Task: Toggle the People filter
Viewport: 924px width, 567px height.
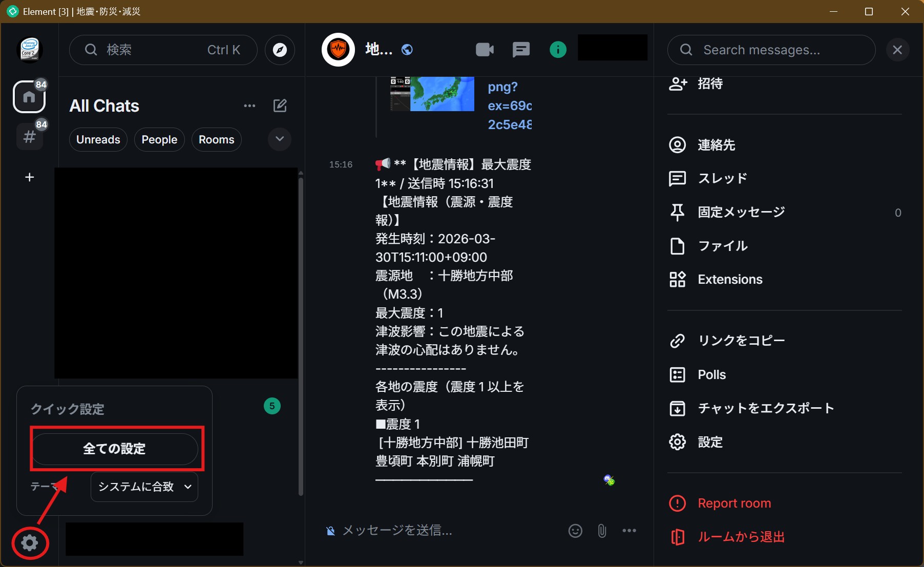Action: [x=159, y=140]
